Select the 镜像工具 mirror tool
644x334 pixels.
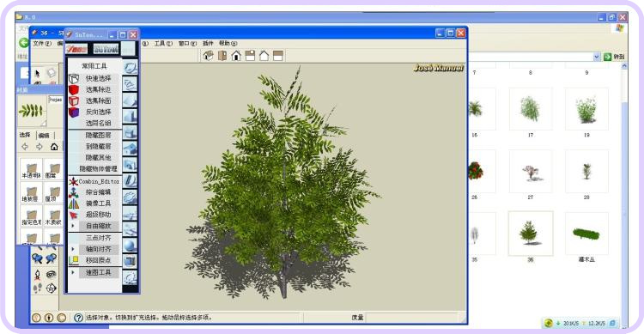point(98,203)
